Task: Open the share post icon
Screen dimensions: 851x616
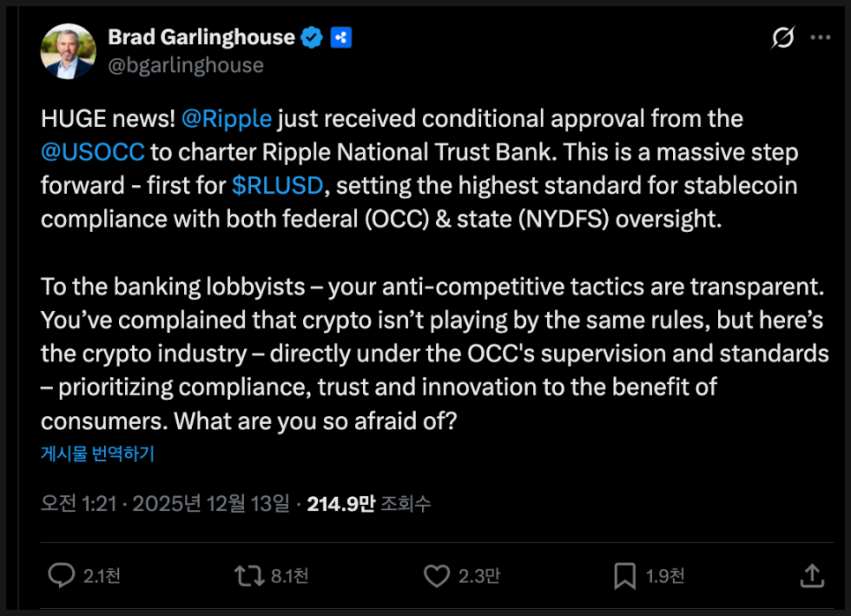Action: [811, 575]
